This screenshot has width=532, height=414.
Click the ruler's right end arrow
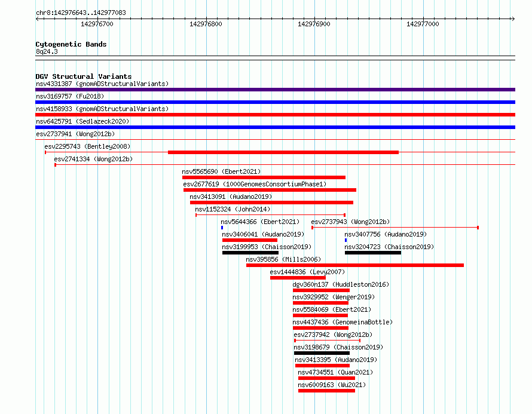513,19
